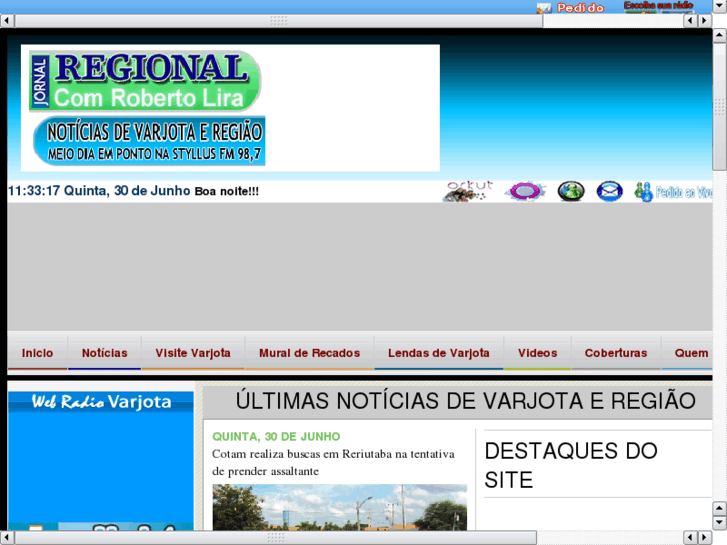Click the vertical scrollbar thumb
This screenshot has height=545, width=727.
[x=720, y=107]
